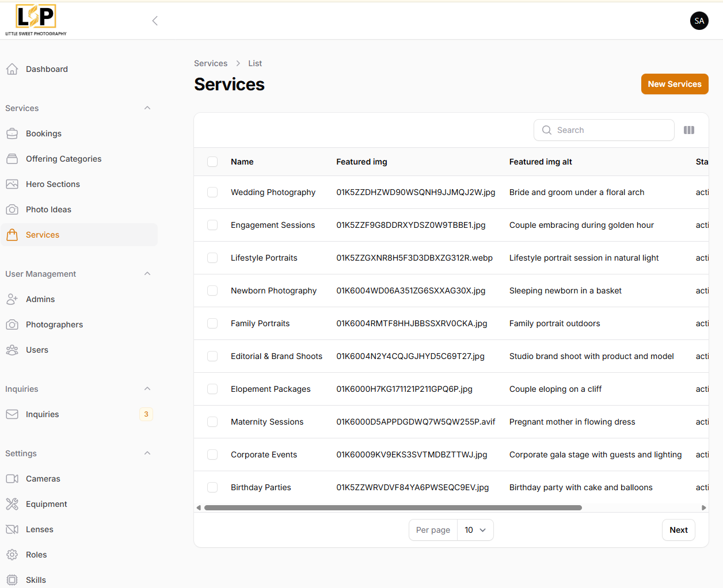This screenshot has height=588, width=723.
Task: Click the Photo Ideas camera icon
Action: click(x=12, y=209)
